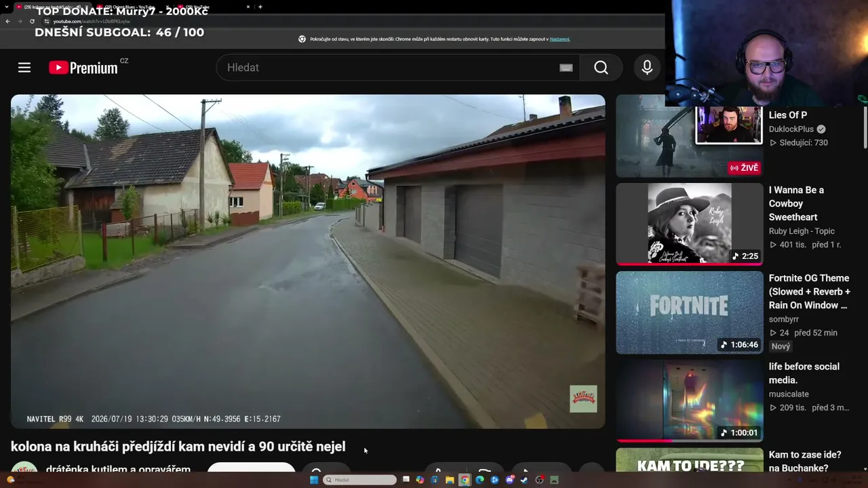Open Chrome site information icon
Screen dimensions: 868x488
click(47, 21)
